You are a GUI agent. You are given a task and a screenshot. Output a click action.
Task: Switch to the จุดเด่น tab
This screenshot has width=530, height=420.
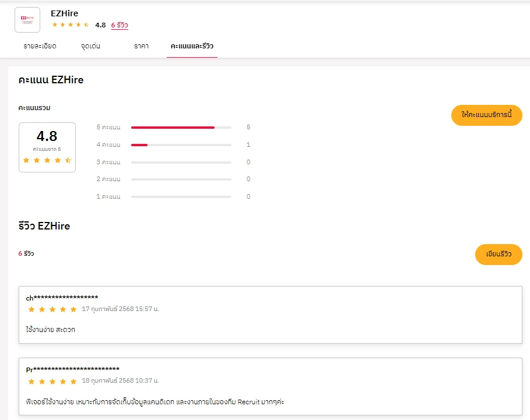tap(90, 46)
